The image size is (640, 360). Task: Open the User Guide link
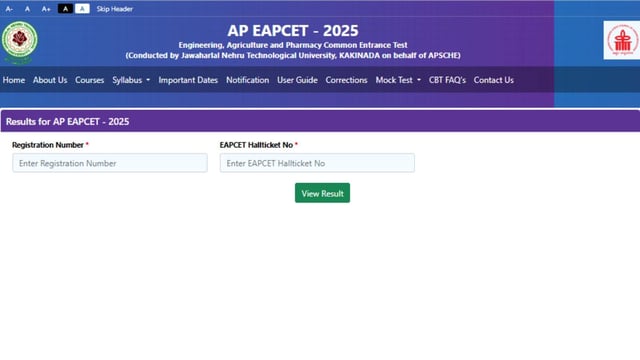(297, 80)
